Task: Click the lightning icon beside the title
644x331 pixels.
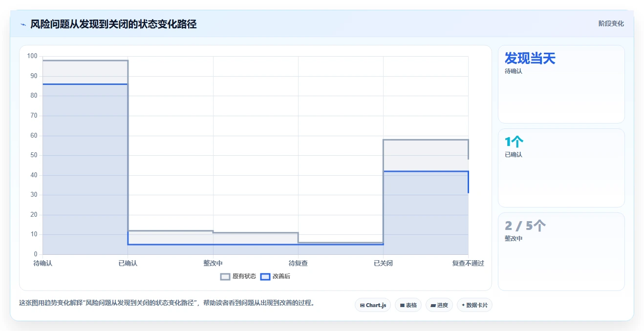Action: coord(23,24)
